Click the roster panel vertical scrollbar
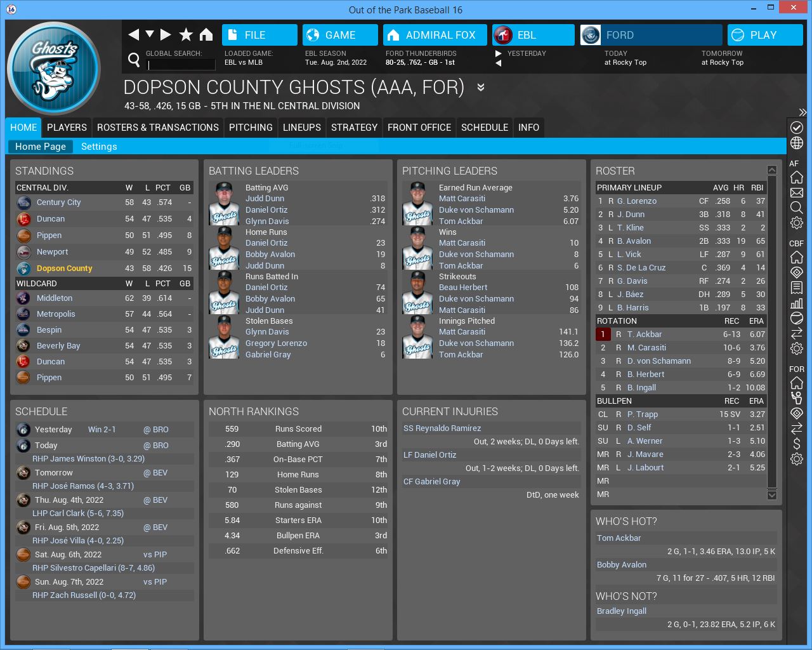 (x=772, y=330)
